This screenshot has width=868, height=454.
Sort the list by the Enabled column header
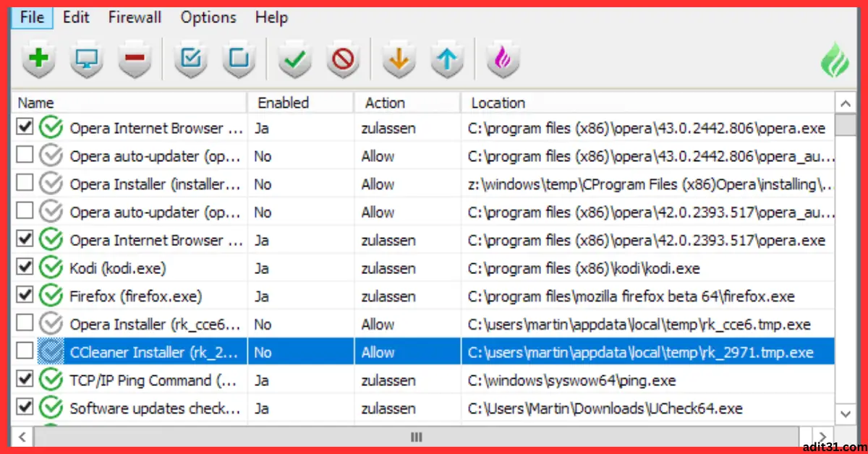(301, 103)
